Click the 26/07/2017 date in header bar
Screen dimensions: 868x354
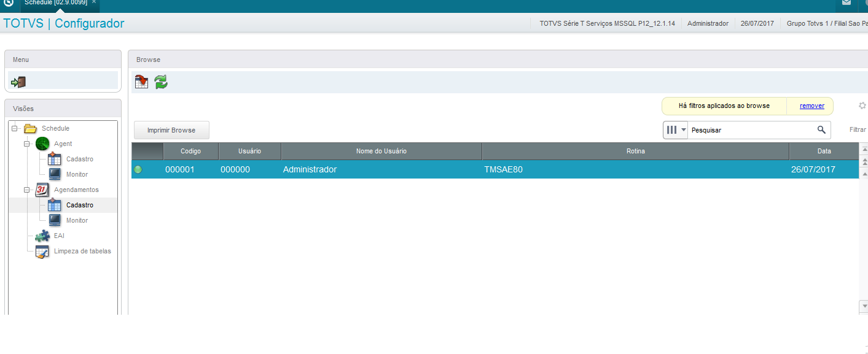[x=757, y=23]
